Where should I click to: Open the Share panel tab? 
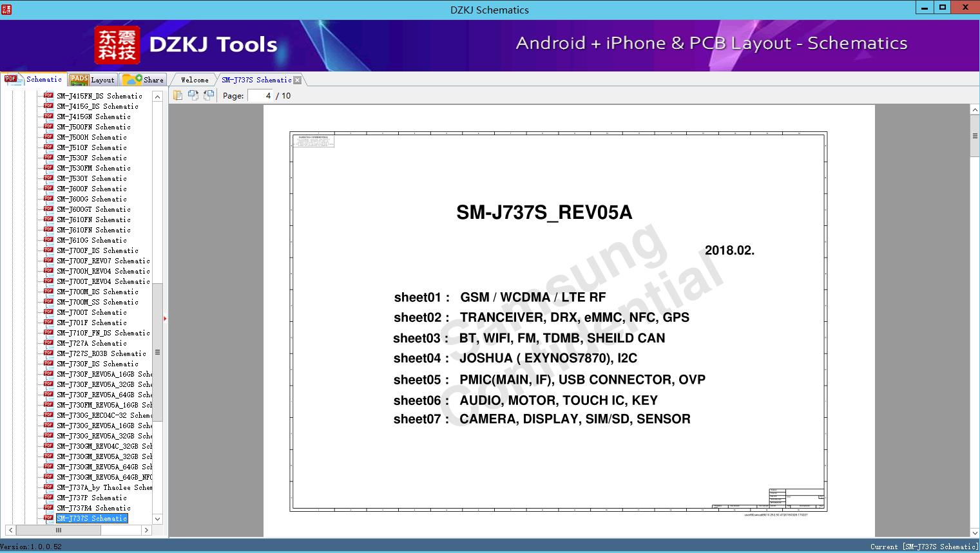click(143, 80)
